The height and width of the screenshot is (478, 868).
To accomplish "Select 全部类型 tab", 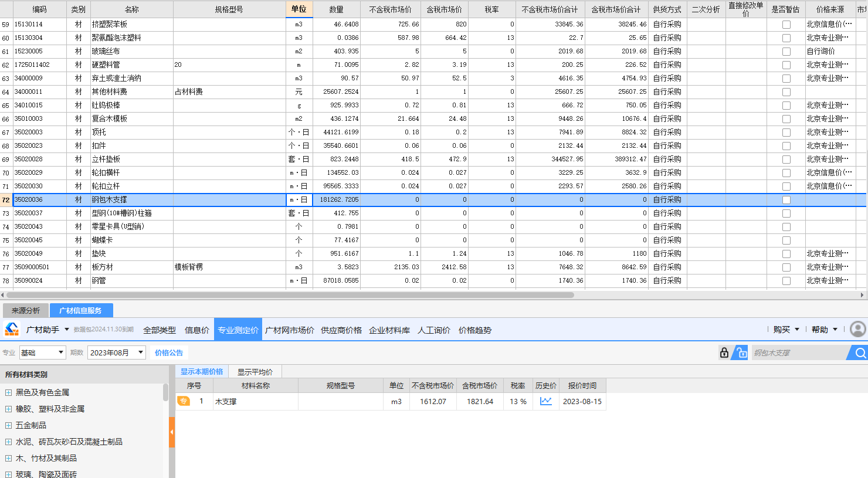I will 160,330.
